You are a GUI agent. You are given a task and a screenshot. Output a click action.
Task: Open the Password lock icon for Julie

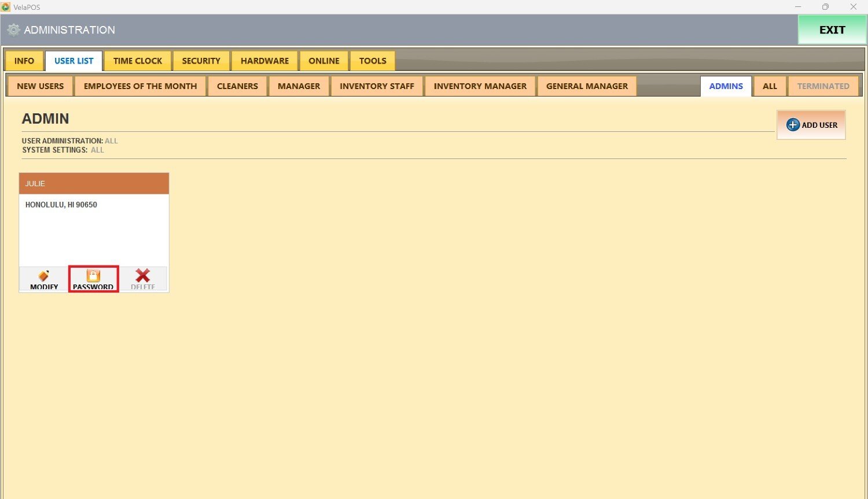point(93,276)
